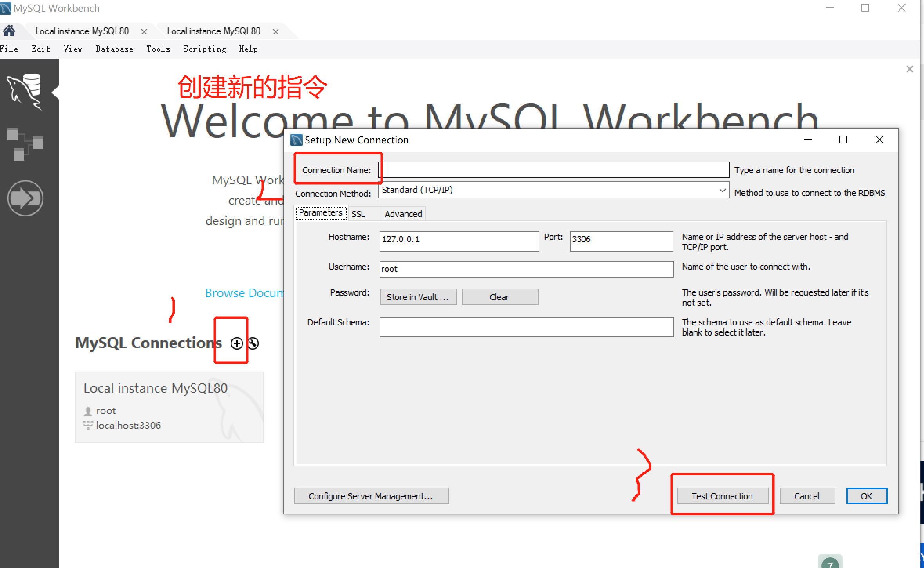Click the Connection Name input field

tap(553, 170)
